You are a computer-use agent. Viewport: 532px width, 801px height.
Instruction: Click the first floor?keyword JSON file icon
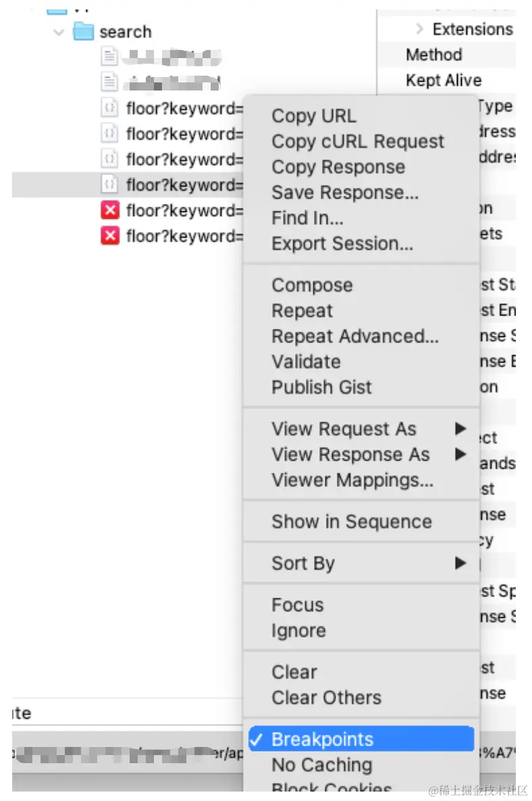click(x=109, y=108)
